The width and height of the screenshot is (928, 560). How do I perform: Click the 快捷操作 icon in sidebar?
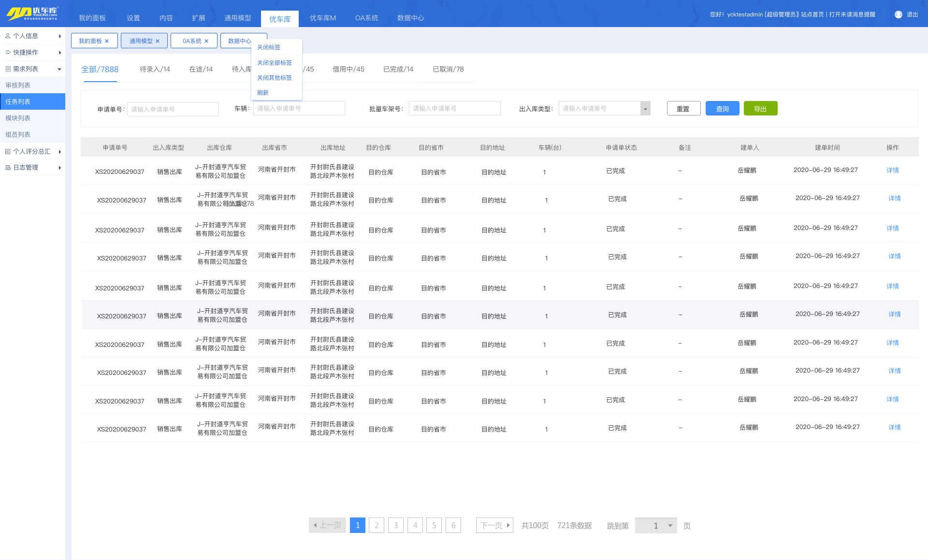(8, 52)
